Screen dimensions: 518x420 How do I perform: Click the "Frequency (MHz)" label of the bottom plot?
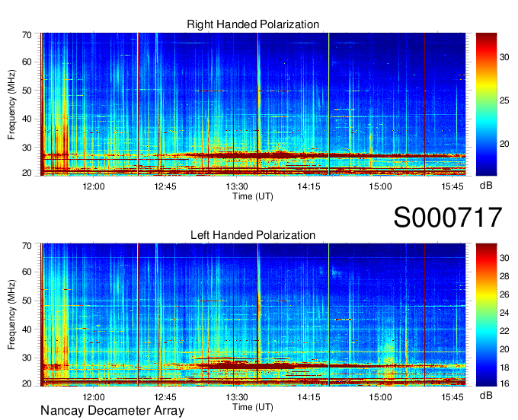click(x=11, y=315)
